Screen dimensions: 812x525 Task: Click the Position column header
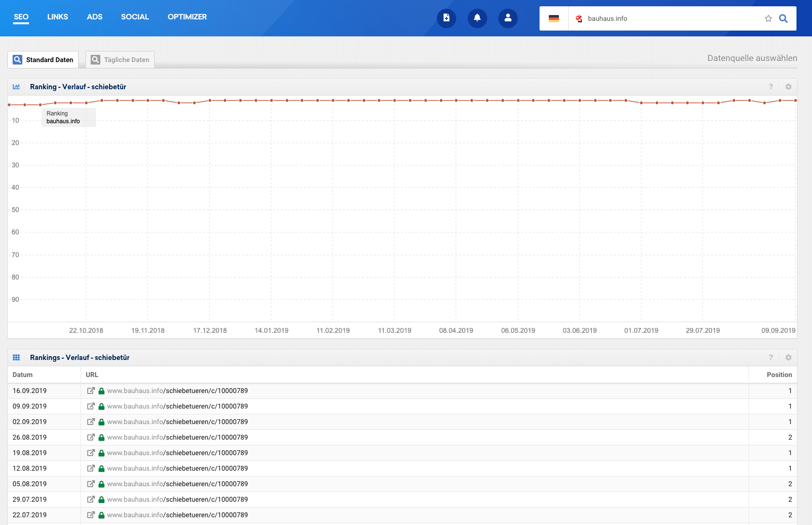[x=779, y=375]
